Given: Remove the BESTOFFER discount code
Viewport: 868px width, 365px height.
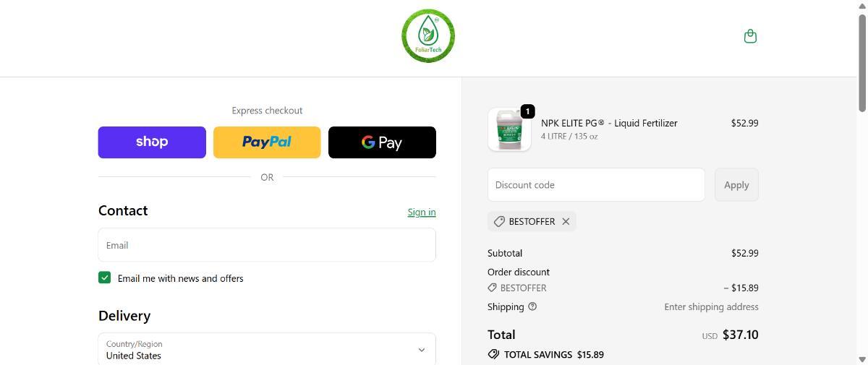Looking at the screenshot, I should pos(566,221).
